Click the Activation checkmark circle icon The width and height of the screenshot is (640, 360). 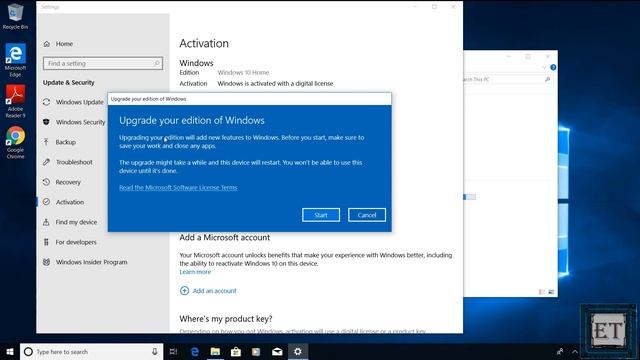click(x=47, y=202)
